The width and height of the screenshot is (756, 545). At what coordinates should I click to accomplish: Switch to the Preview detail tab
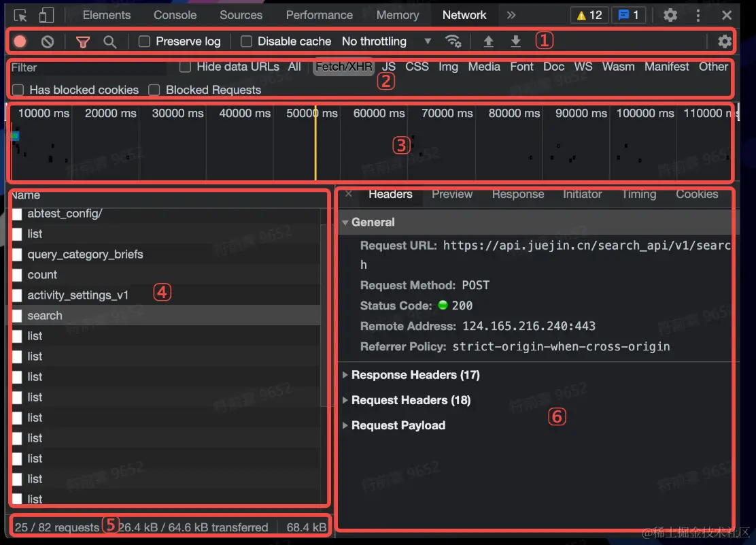pyautogui.click(x=452, y=194)
